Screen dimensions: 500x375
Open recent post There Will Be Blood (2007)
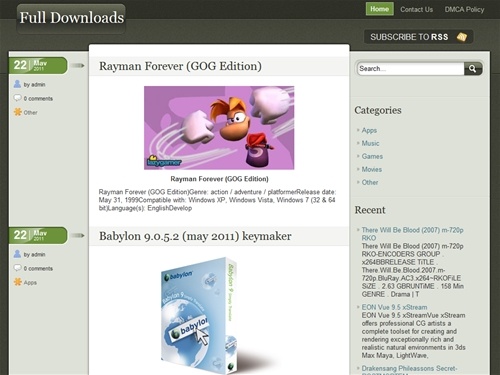click(x=412, y=234)
